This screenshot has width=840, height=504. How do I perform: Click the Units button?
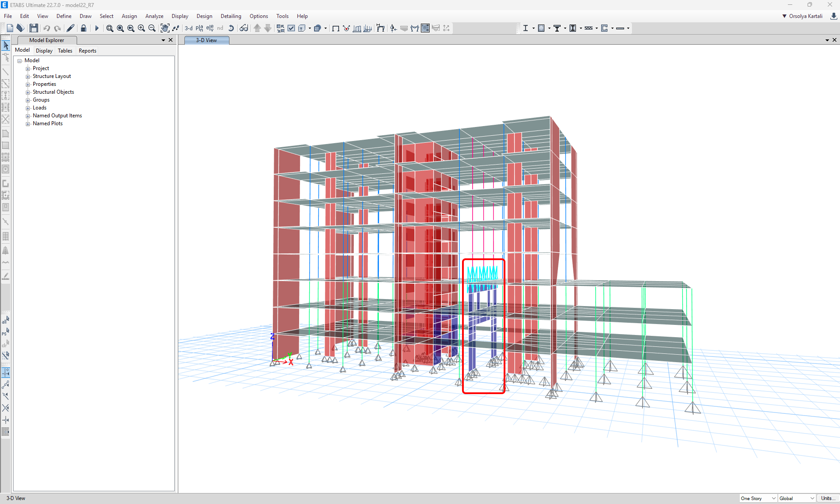pyautogui.click(x=827, y=498)
